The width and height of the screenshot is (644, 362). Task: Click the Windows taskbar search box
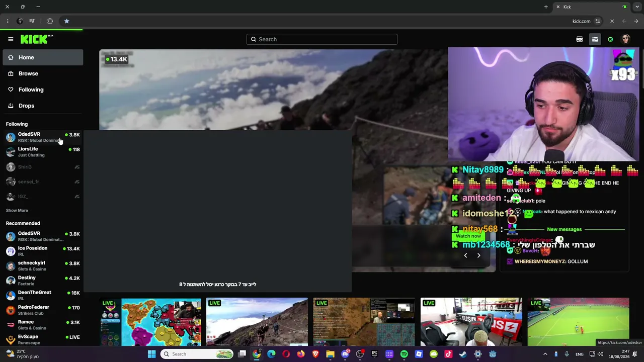(197, 354)
